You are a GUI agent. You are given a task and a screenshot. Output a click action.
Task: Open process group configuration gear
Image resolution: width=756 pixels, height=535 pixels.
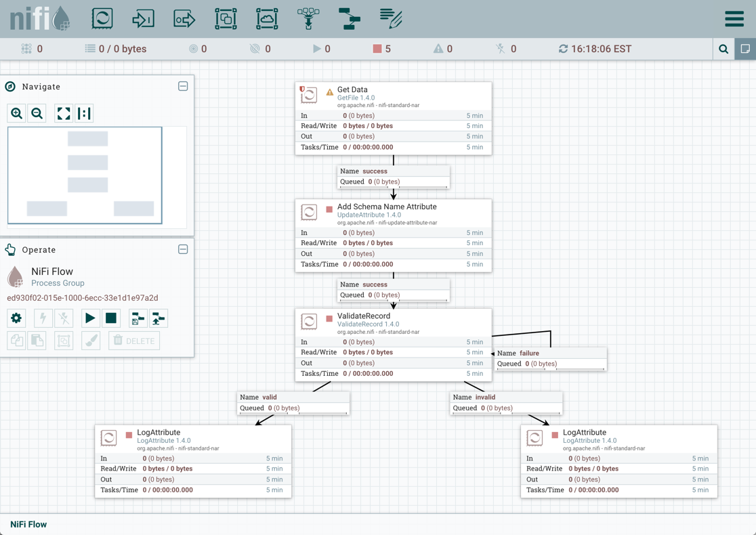pos(17,318)
